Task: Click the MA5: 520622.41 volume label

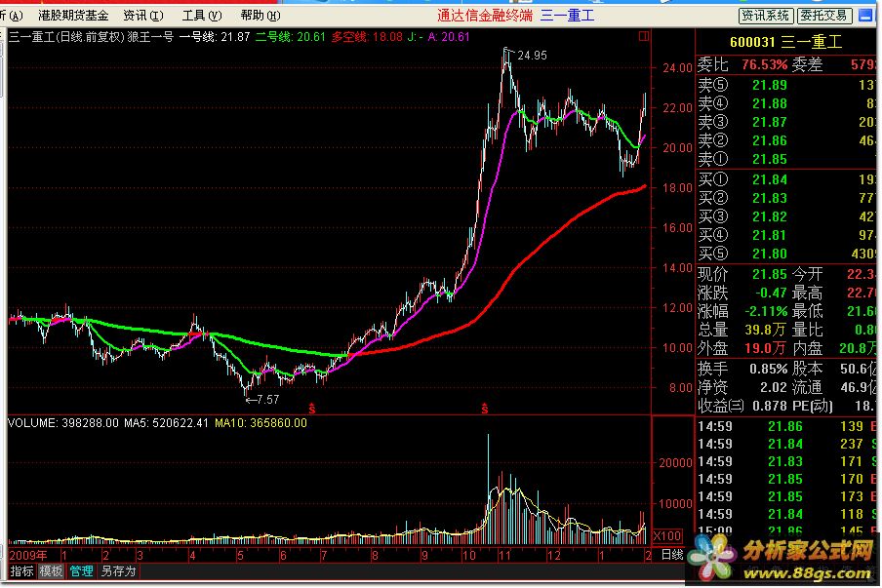Action: pyautogui.click(x=166, y=423)
